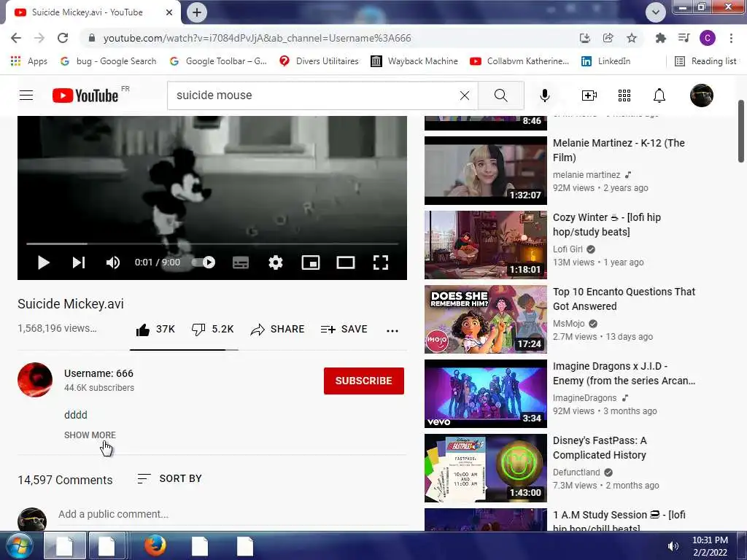Open the bug - Google Search bookmark
The width and height of the screenshot is (747, 560).
pos(109,61)
